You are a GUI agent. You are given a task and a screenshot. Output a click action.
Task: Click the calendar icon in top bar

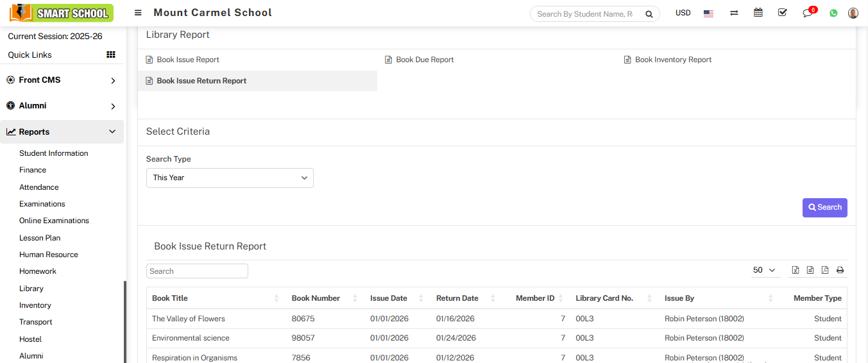pyautogui.click(x=758, y=13)
